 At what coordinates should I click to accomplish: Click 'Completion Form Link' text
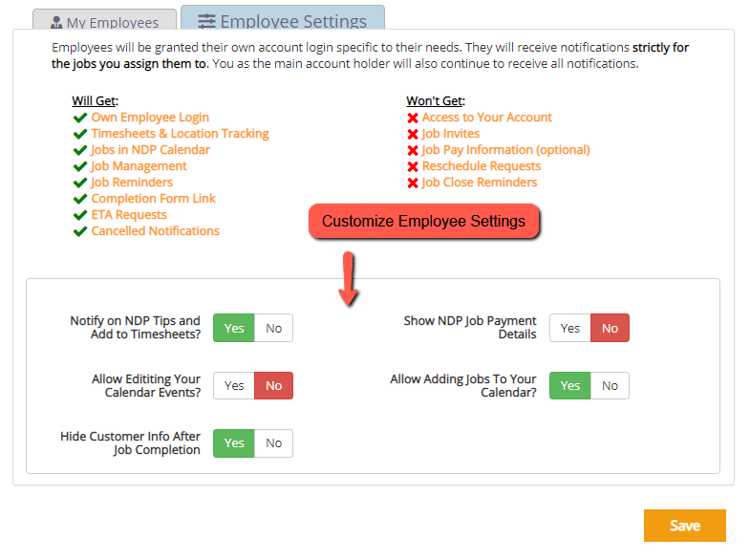click(x=154, y=199)
